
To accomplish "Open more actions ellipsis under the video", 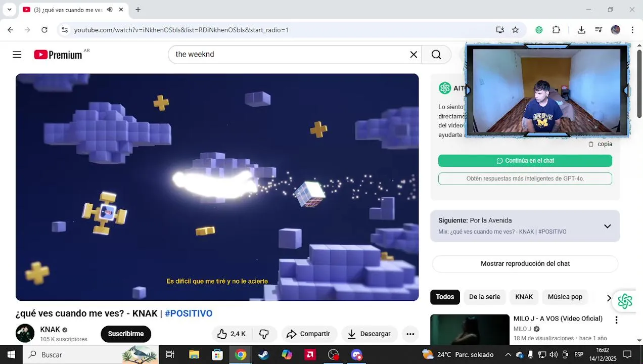I will [x=410, y=334].
